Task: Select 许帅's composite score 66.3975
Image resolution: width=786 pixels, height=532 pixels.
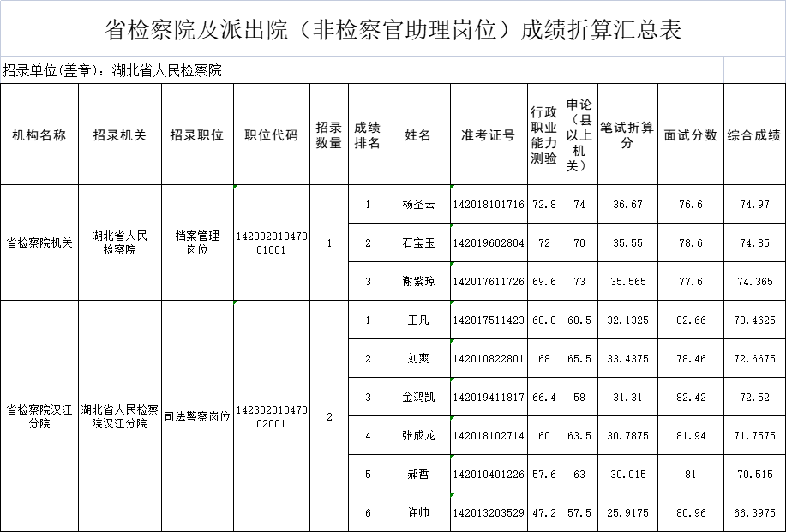Action: pos(754,512)
